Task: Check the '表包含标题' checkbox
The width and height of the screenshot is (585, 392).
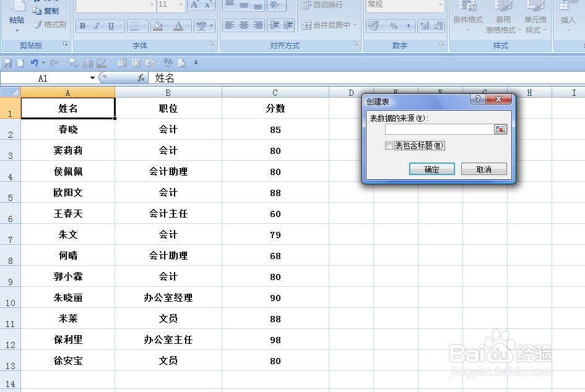Action: click(389, 146)
